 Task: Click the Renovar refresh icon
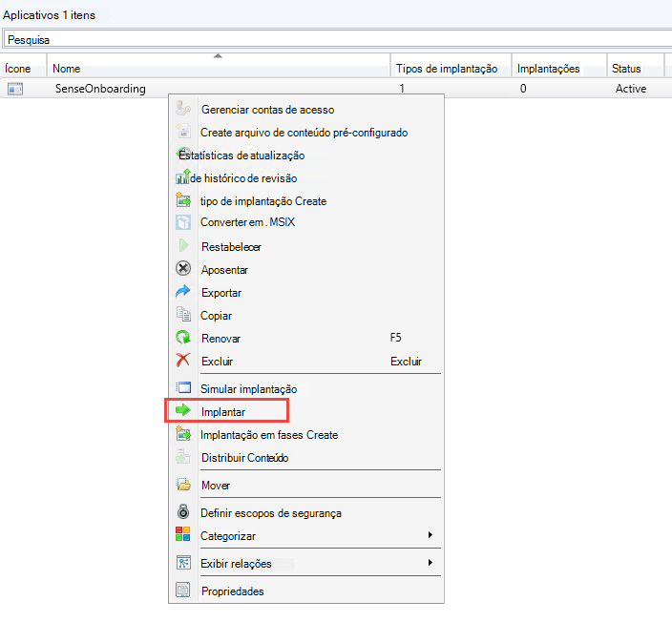(x=184, y=339)
